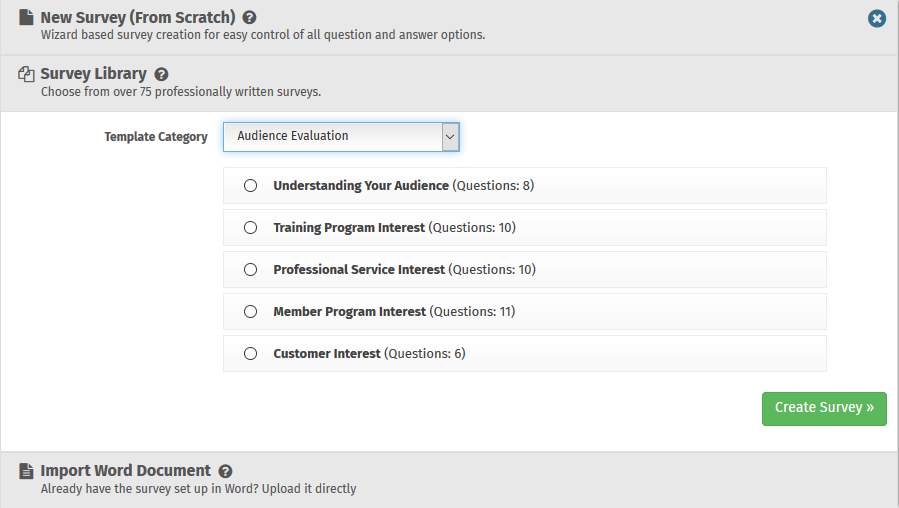This screenshot has width=899, height=508.
Task: Expand the Import Word Document section
Action: (x=125, y=471)
